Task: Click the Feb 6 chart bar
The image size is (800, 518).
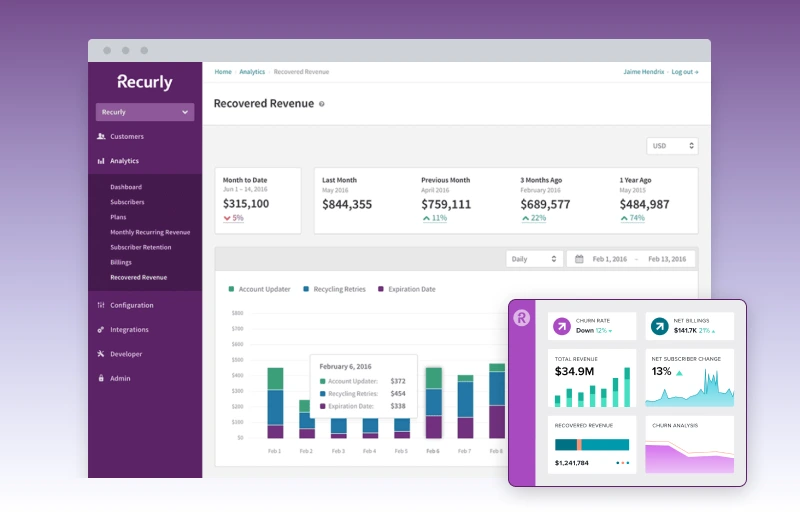Action: 434,403
